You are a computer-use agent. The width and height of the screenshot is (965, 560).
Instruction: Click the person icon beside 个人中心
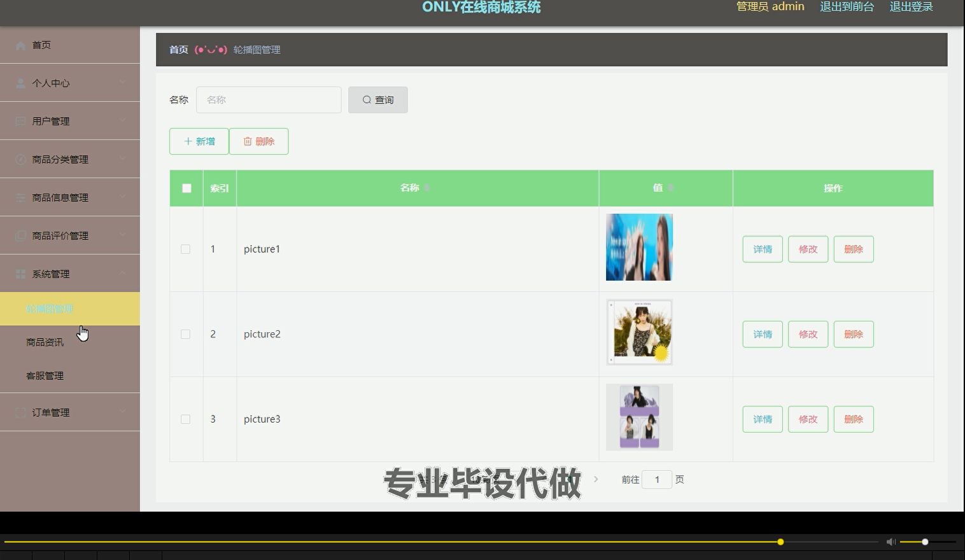[20, 83]
